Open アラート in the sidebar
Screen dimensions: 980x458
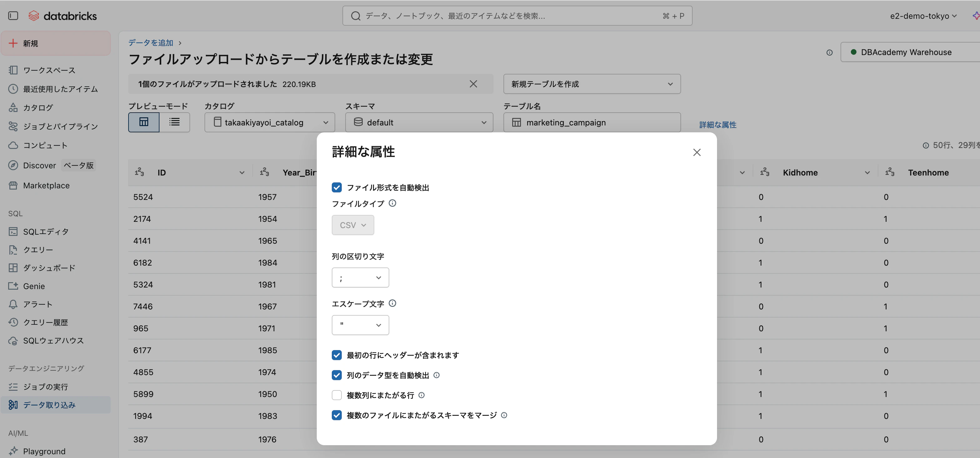(56, 304)
